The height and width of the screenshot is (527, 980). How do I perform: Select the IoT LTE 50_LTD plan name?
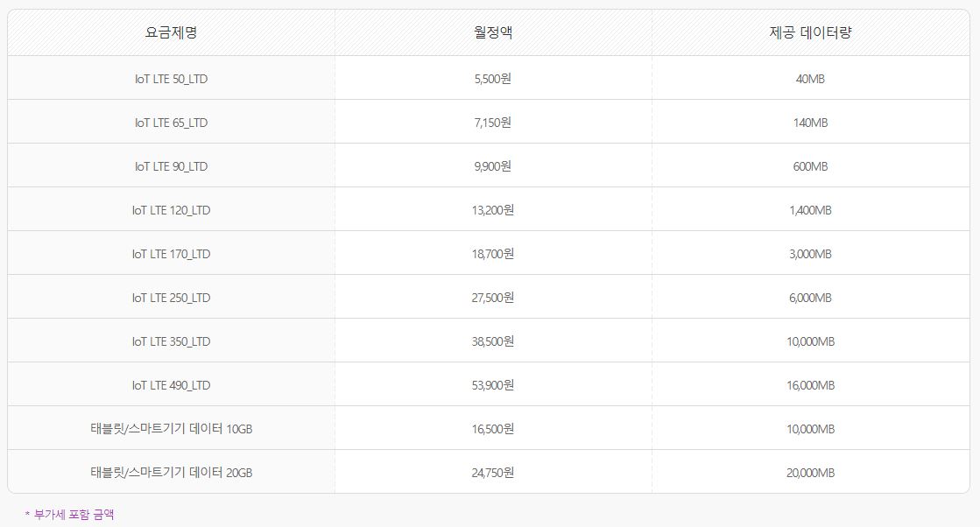tap(171, 79)
